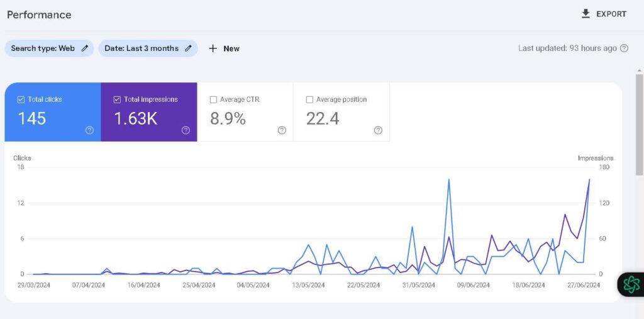Click the green floating assistant icon
644x319 pixels.
[631, 284]
